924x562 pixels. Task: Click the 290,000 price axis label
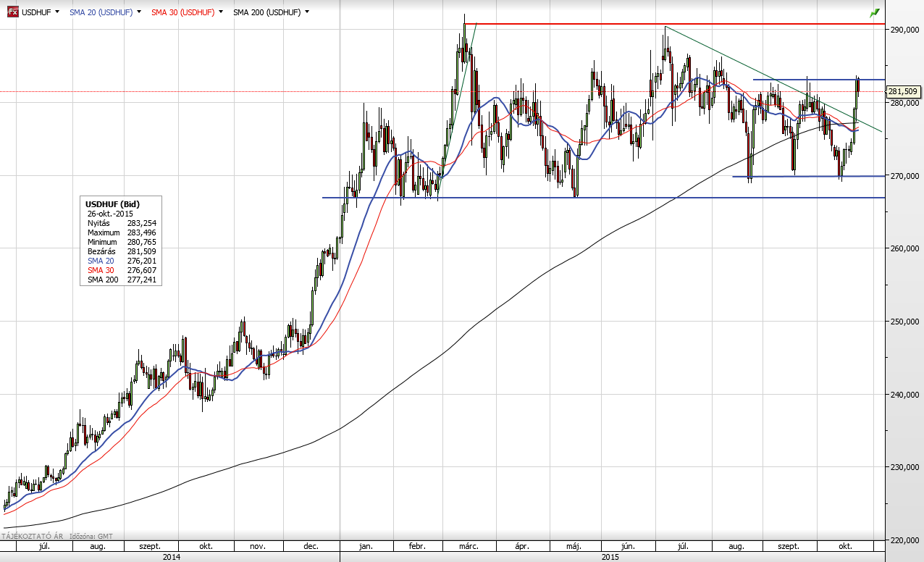click(x=906, y=30)
